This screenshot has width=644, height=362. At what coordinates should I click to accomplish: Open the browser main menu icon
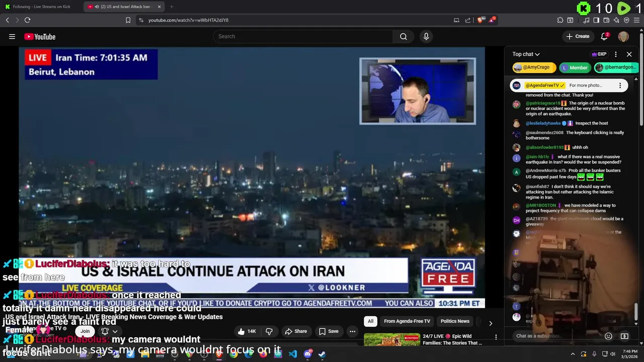pos(636,20)
